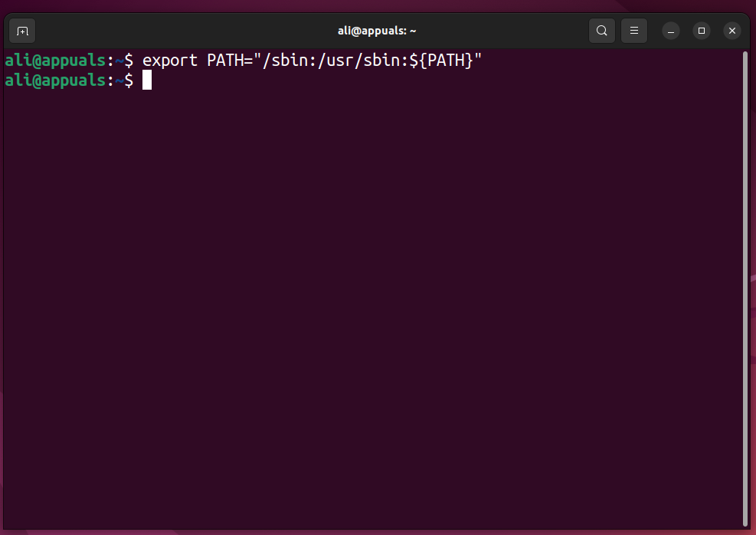
Task: Click the closing quote ending the export command
Action: [478, 60]
